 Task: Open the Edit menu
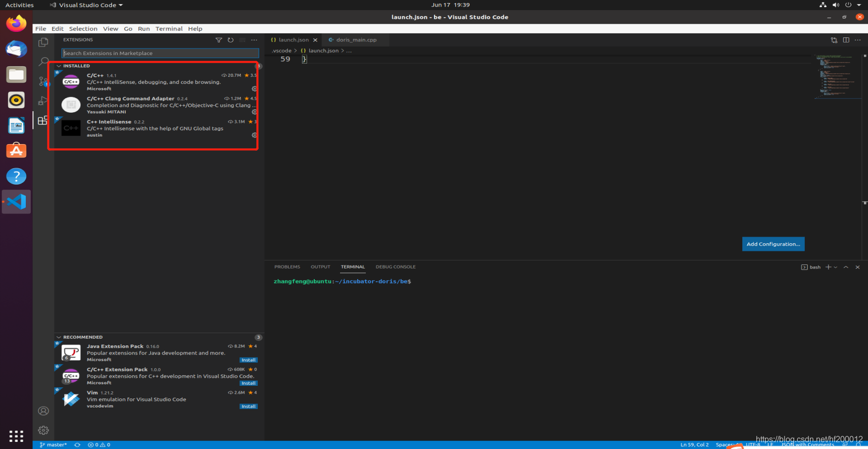[x=58, y=29]
